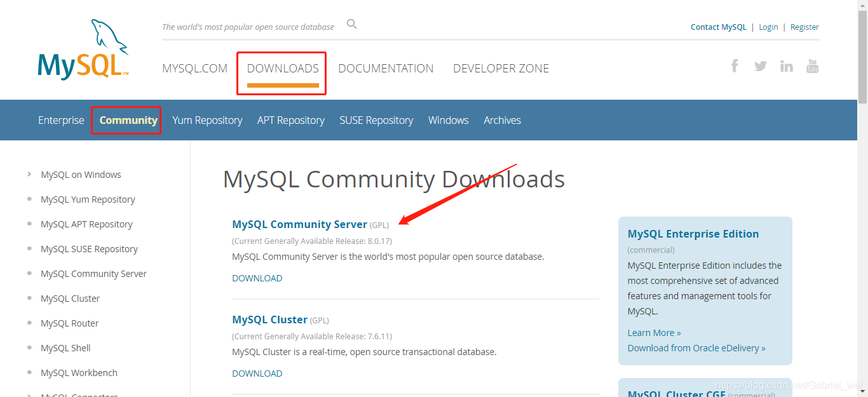The width and height of the screenshot is (868, 397).
Task: Click the scrollbar up arrow
Action: pyautogui.click(x=862, y=5)
